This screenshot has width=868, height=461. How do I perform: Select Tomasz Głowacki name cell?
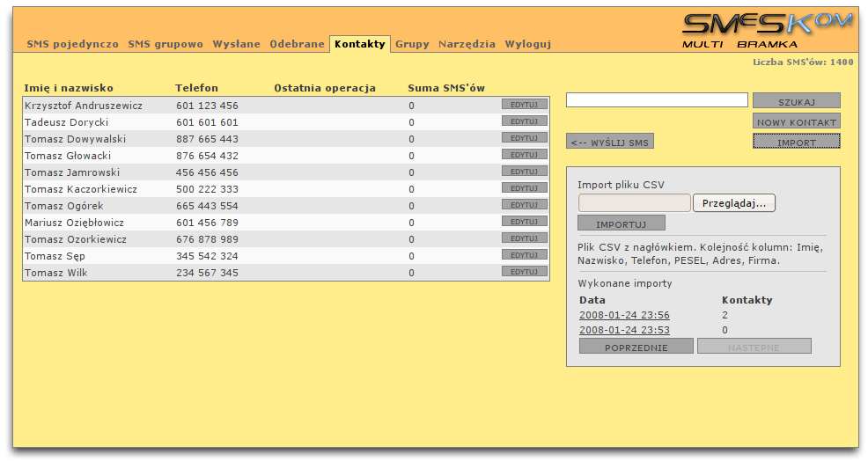pos(68,156)
